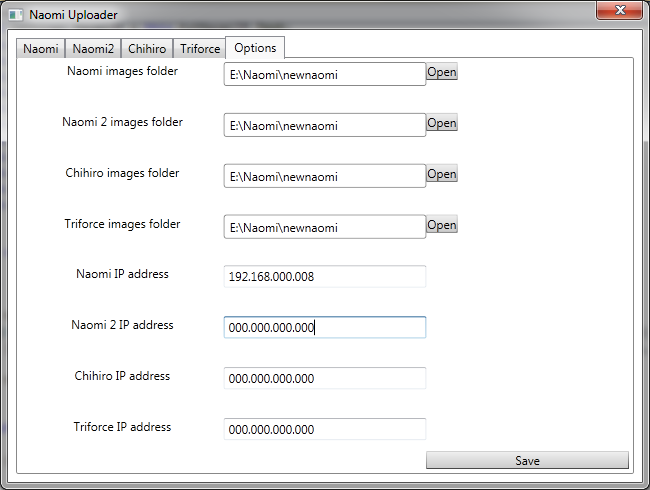Image resolution: width=650 pixels, height=490 pixels.
Task: Click the 'Triforce IP address' label
Action: click(122, 427)
